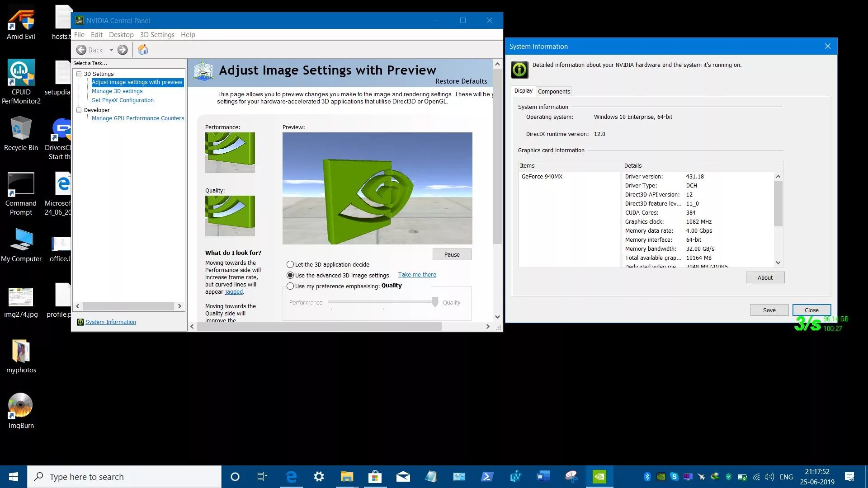This screenshot has width=868, height=488.
Task: Open the File menu
Action: tap(79, 35)
